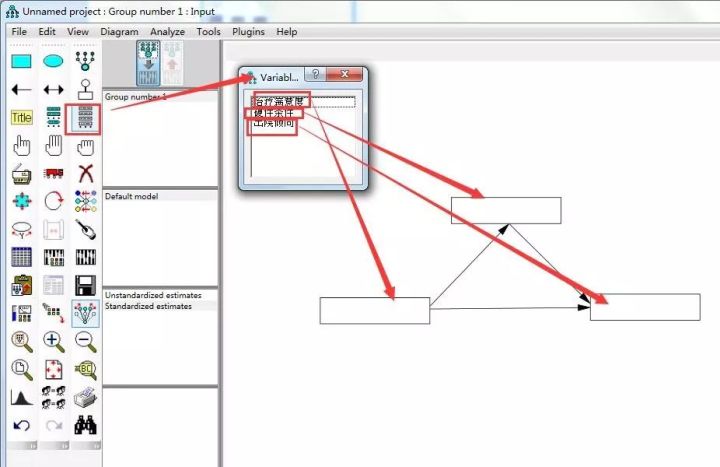The height and width of the screenshot is (467, 720).
Task: Open the Edit menu
Action: tap(47, 32)
